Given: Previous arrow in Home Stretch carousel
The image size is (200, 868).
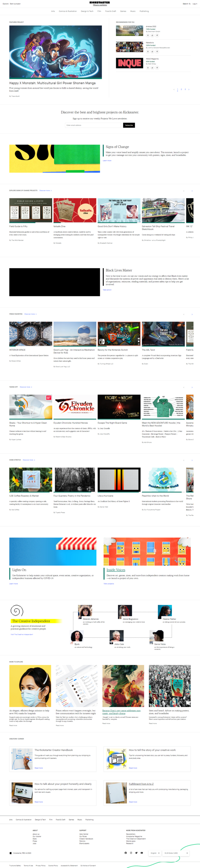Looking at the screenshot, I should [184, 460].
